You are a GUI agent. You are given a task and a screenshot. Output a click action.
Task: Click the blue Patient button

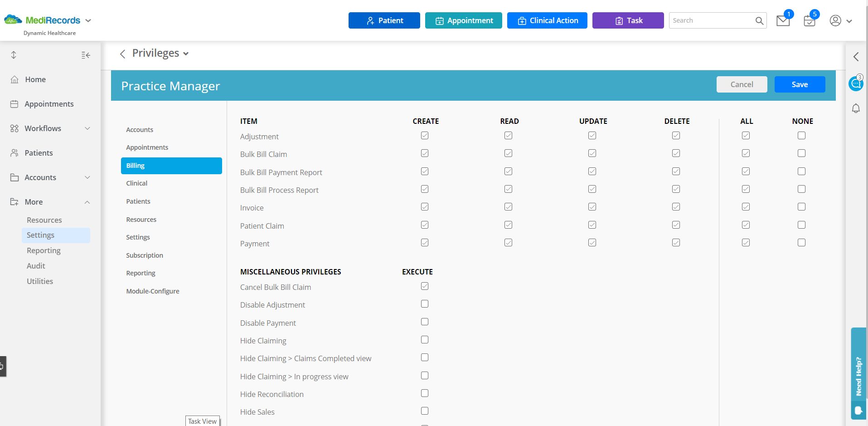point(384,20)
